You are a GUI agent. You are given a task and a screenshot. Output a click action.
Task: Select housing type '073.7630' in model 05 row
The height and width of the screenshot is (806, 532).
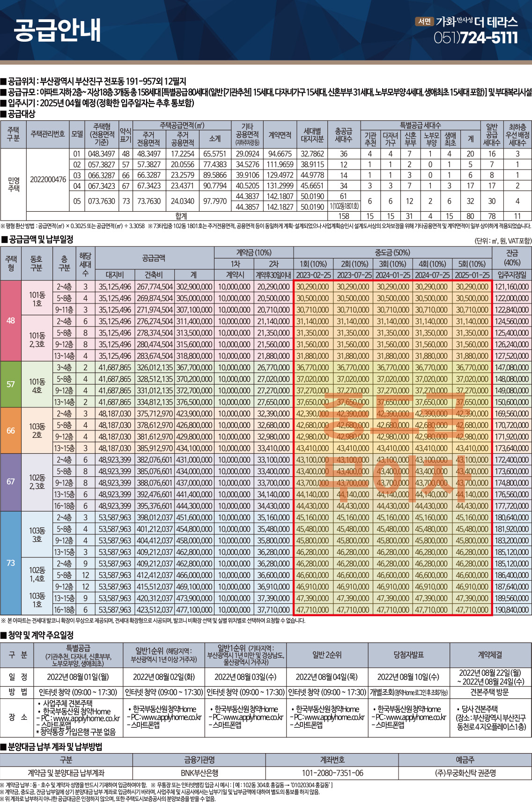tap(102, 201)
